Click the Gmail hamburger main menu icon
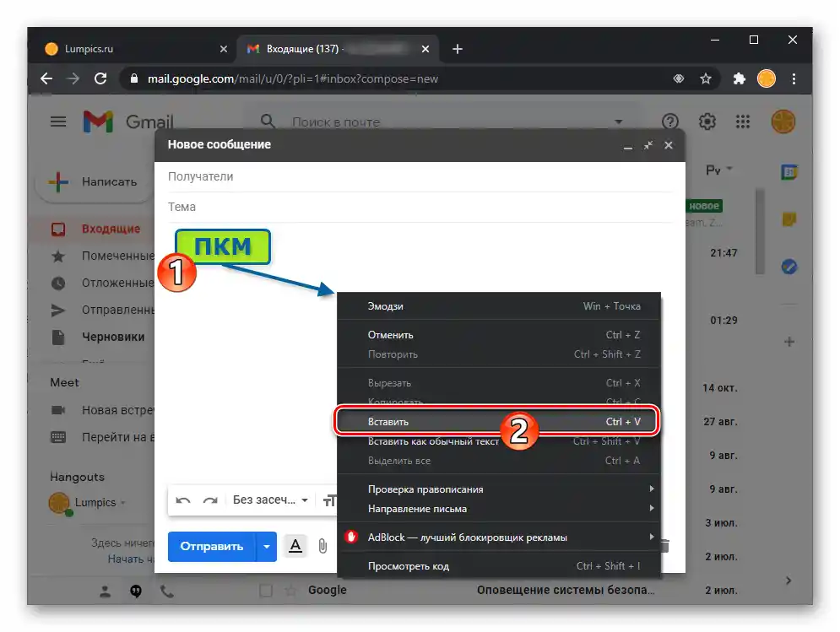 click(x=57, y=121)
